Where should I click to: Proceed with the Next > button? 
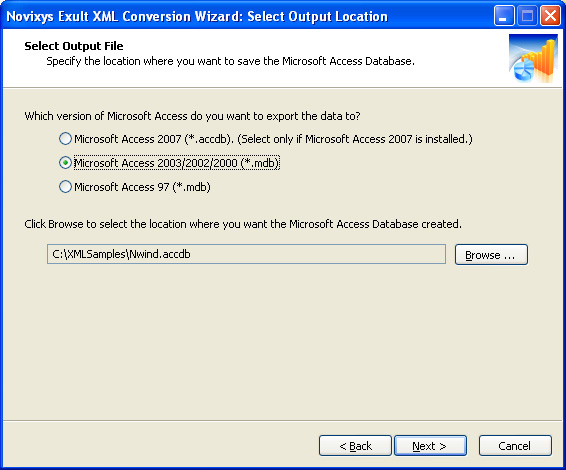click(x=430, y=446)
